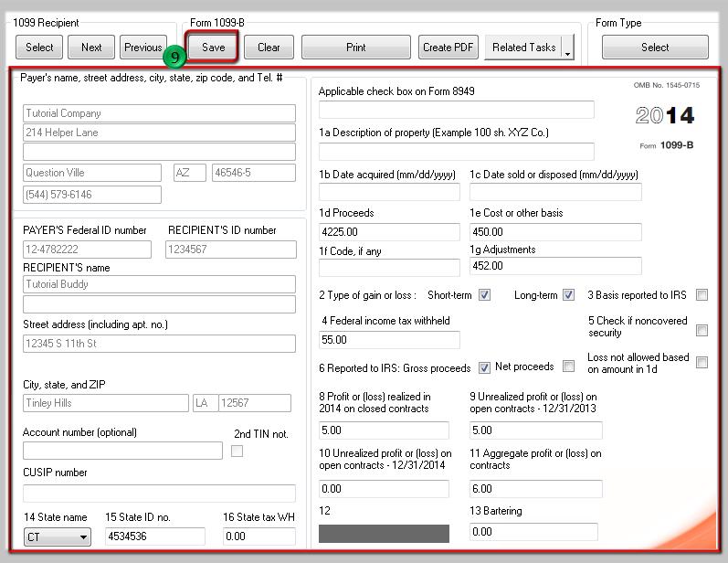Click box 8 realized profit field
Viewport: 728px width, 563px height.
coord(384,430)
